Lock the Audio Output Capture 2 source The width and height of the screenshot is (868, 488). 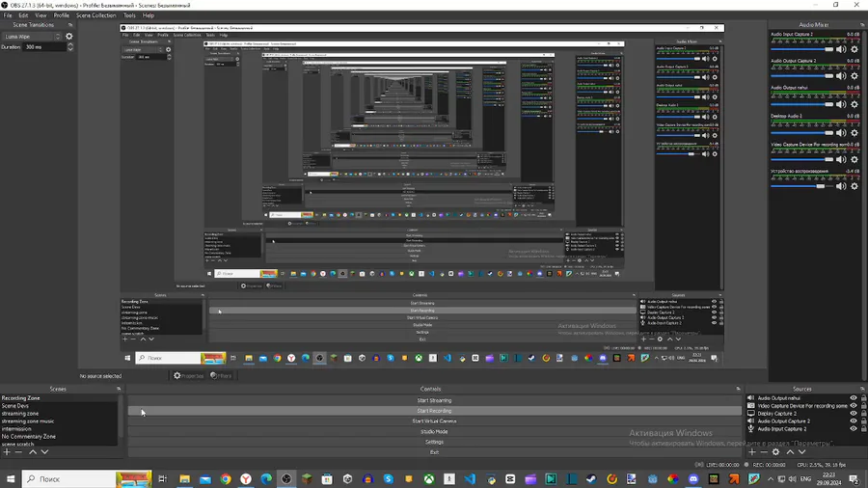(x=863, y=421)
